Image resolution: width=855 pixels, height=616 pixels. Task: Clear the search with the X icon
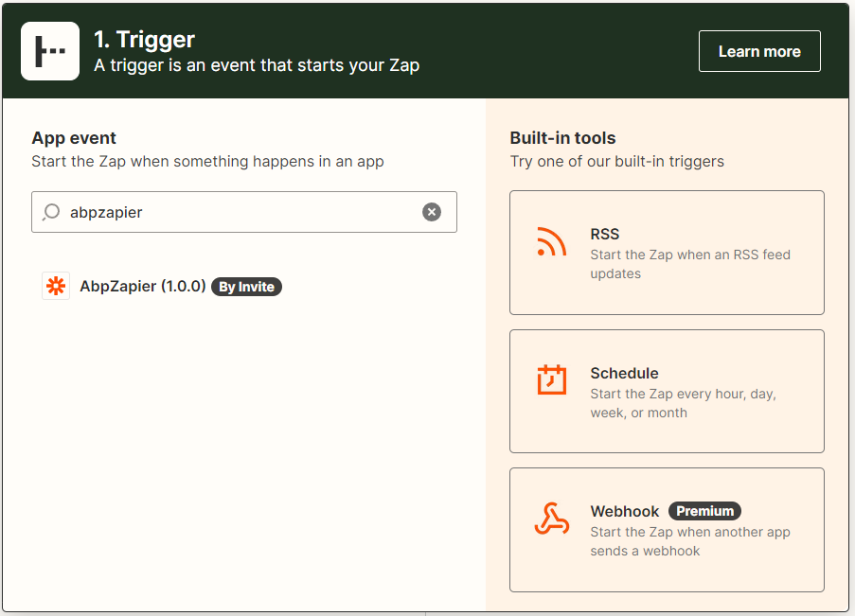(432, 212)
